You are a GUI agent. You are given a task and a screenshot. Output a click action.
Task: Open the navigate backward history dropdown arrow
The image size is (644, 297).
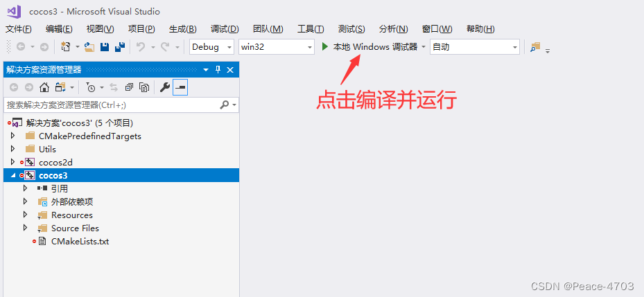32,47
